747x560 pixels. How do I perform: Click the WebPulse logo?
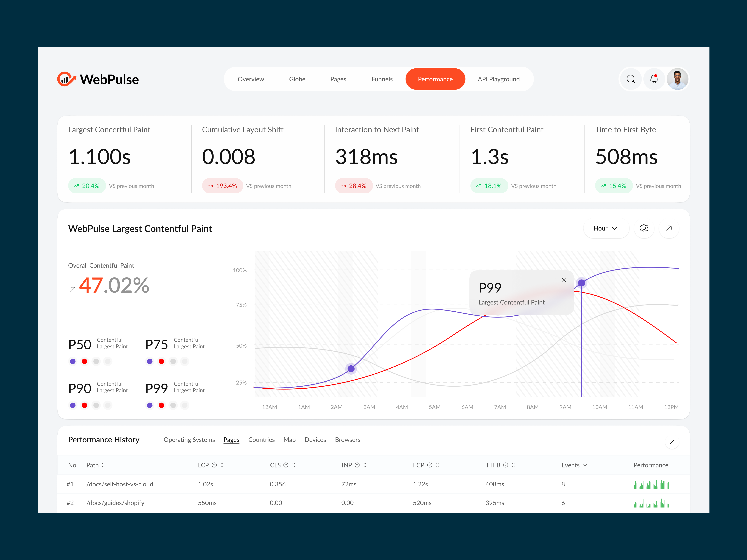pyautogui.click(x=98, y=79)
